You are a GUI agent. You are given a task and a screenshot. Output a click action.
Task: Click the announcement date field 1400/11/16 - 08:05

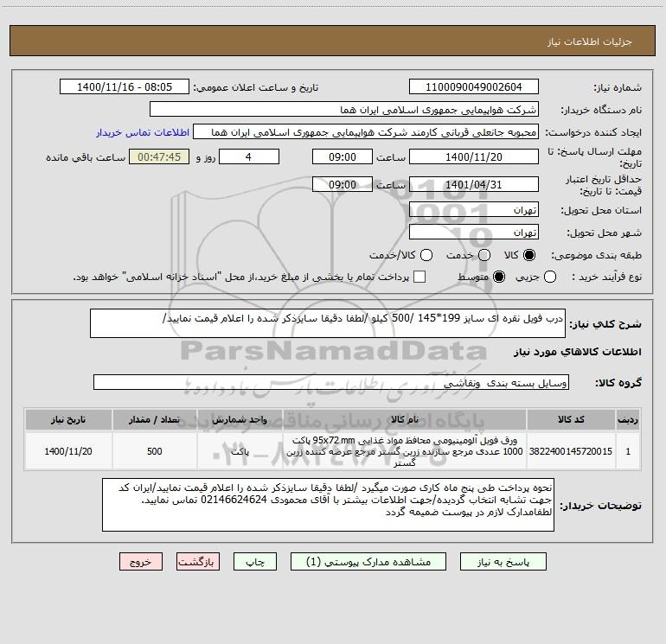coord(125,86)
